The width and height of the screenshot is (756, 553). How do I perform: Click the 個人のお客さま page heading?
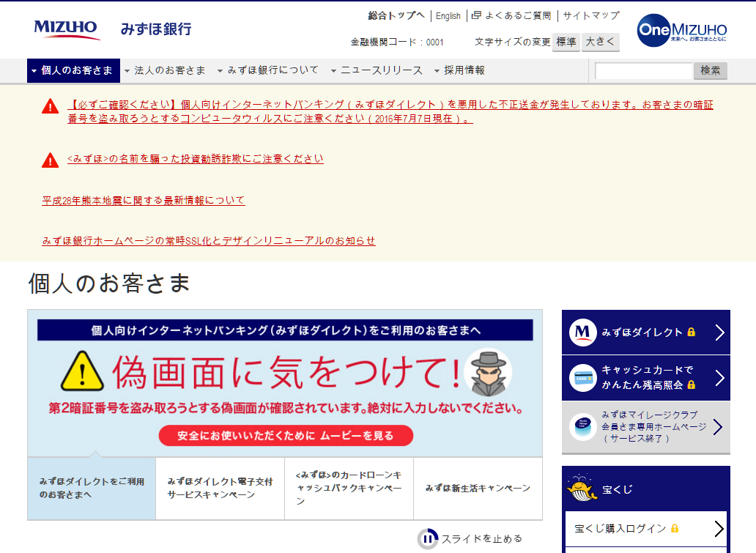(x=109, y=283)
